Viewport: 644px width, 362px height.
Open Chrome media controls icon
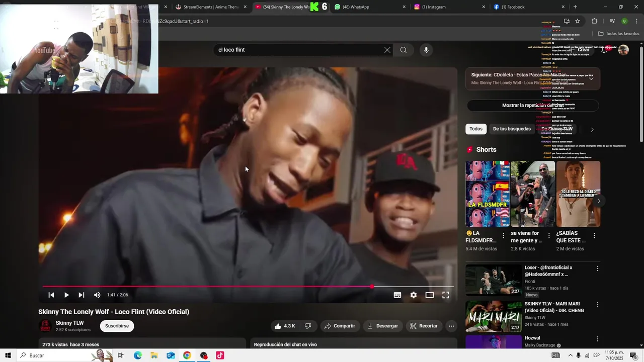612,21
